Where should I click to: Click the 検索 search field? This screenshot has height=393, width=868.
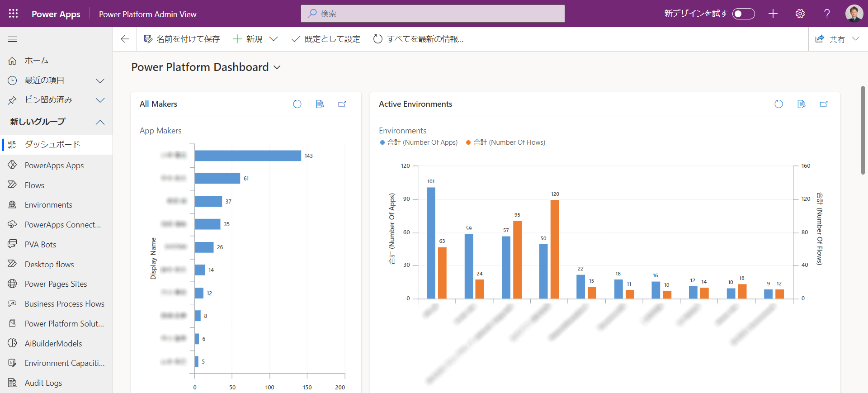433,14
